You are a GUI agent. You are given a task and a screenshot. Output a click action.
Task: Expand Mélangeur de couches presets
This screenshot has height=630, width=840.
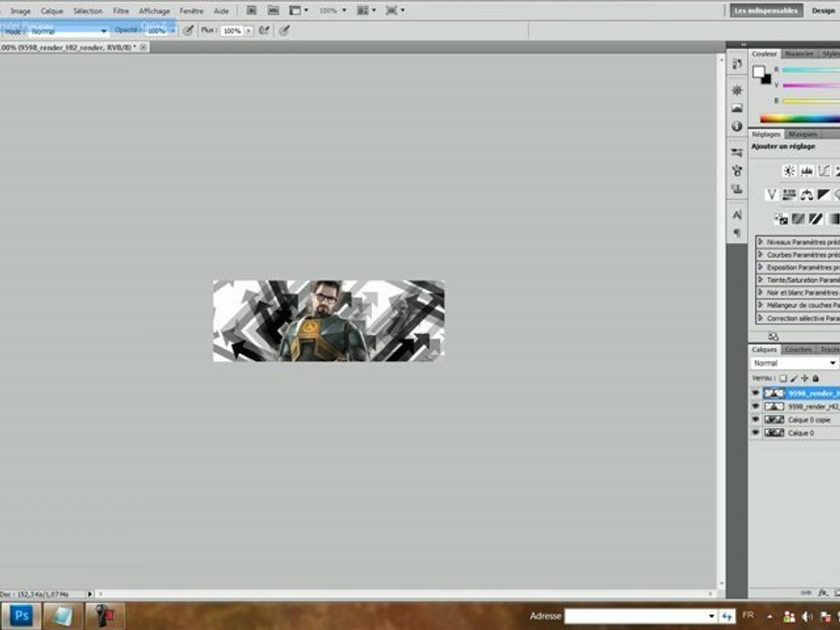pos(760,304)
